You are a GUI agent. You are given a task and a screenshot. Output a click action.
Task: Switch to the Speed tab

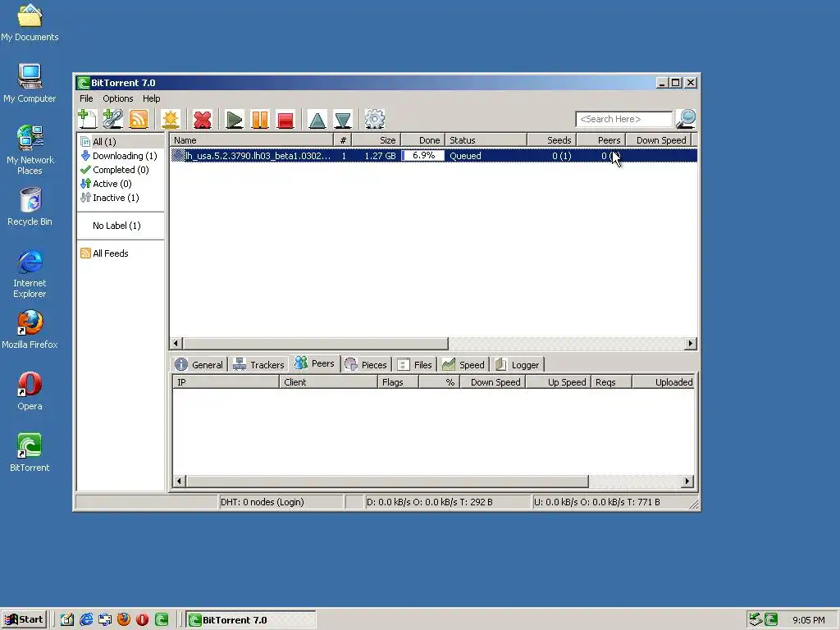click(463, 365)
